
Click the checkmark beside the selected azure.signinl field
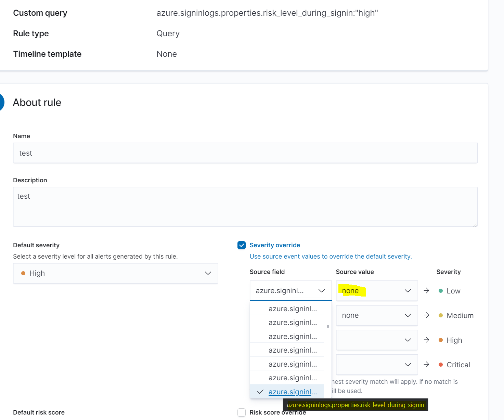pyautogui.click(x=260, y=392)
